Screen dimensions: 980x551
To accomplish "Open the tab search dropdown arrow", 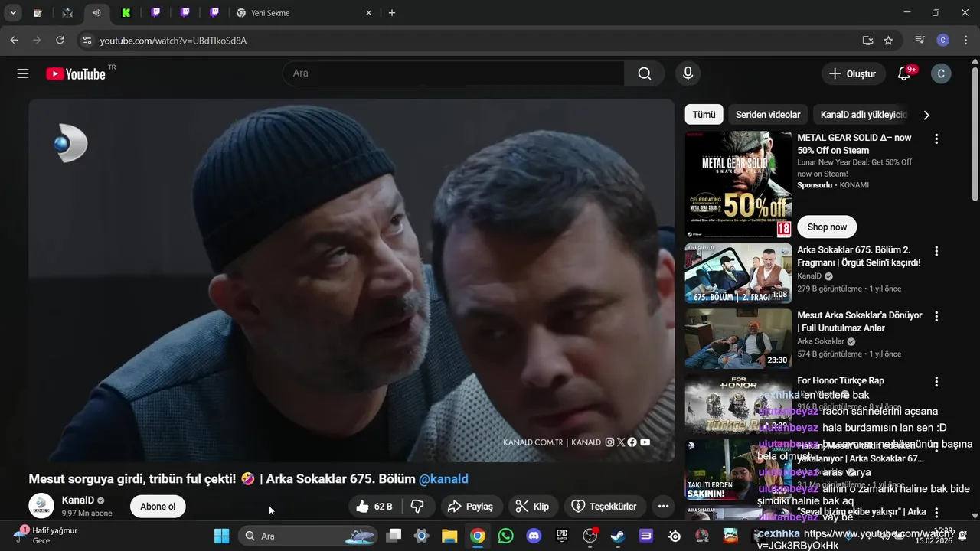I will coord(13,13).
